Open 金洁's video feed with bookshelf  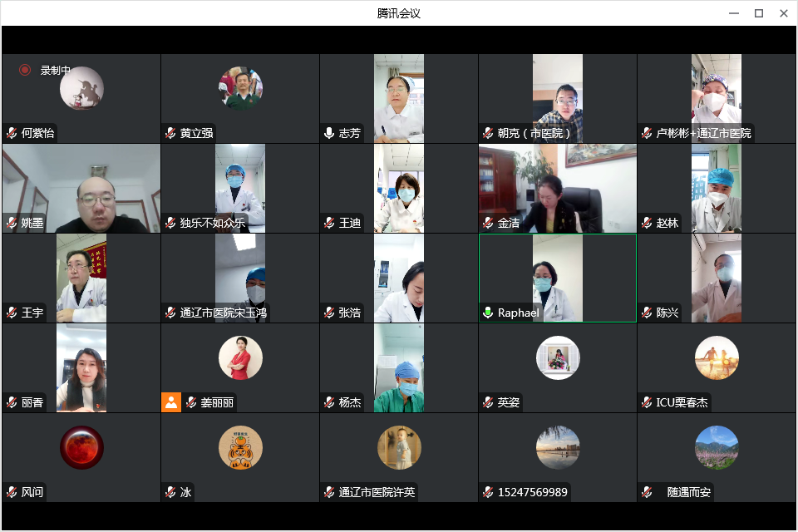[x=557, y=188]
